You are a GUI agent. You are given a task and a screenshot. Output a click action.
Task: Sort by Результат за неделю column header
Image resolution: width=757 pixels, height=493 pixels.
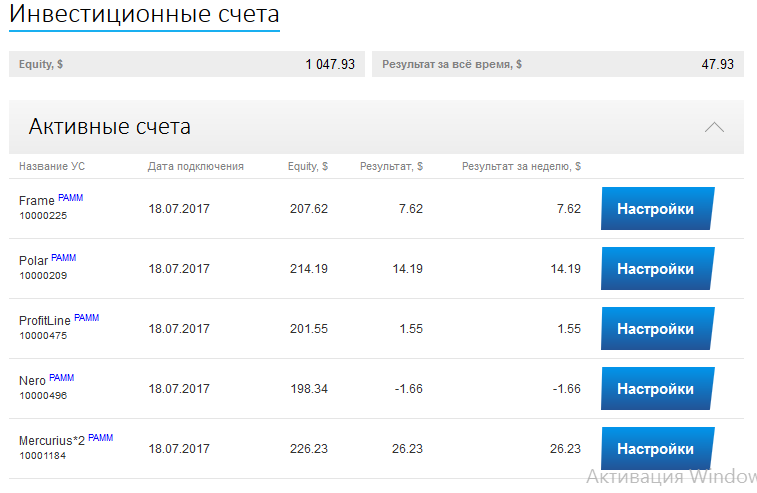point(520,166)
